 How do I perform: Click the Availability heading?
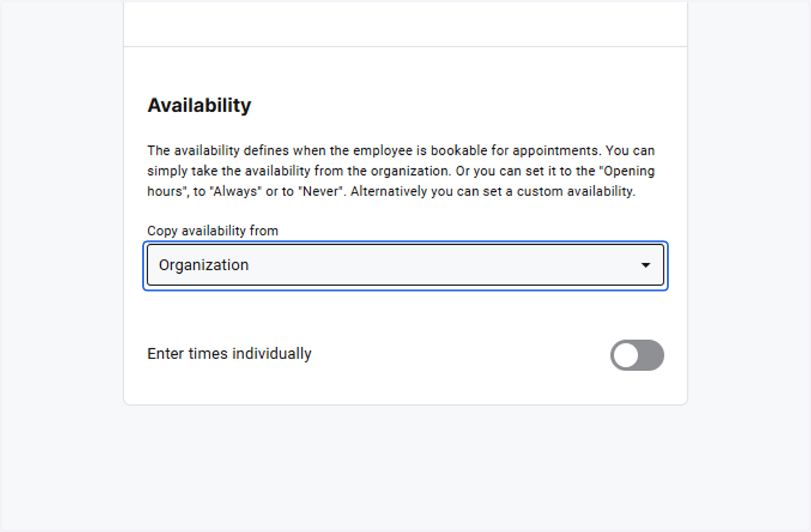point(199,105)
